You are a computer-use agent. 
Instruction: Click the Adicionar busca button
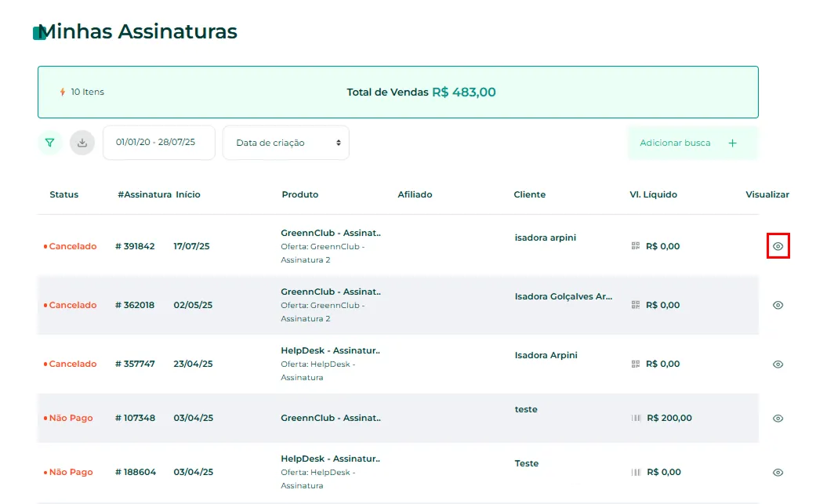pos(693,143)
